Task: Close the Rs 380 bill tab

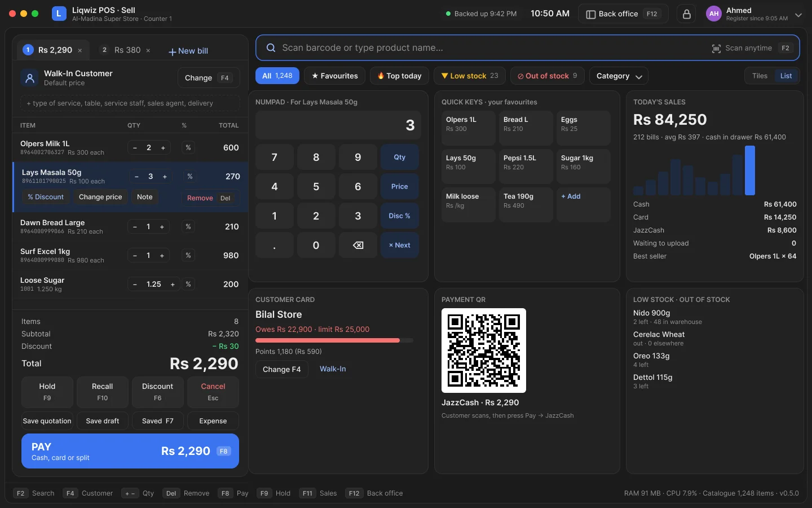Action: click(x=148, y=51)
